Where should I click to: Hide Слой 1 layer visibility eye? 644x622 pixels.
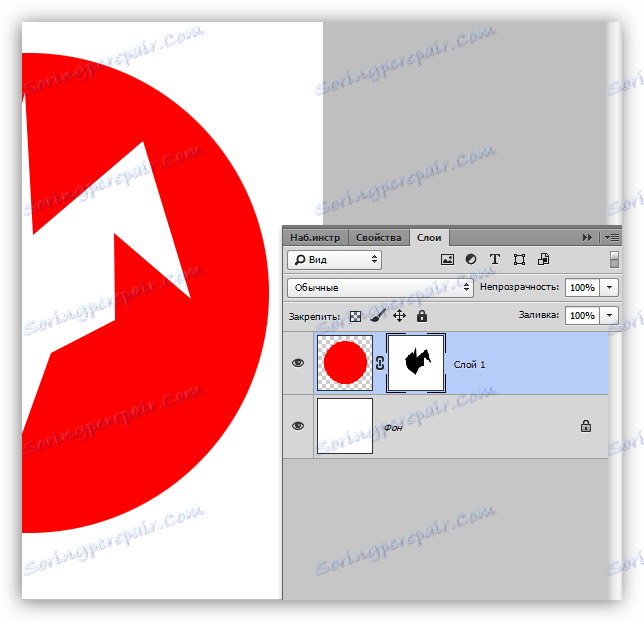pos(298,363)
